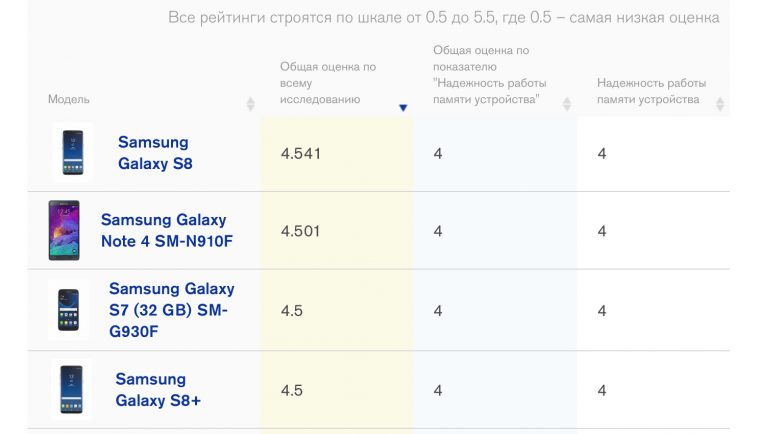Open the Samsung Galaxy S8 phone image
The width and height of the screenshot is (760, 434).
click(x=73, y=152)
